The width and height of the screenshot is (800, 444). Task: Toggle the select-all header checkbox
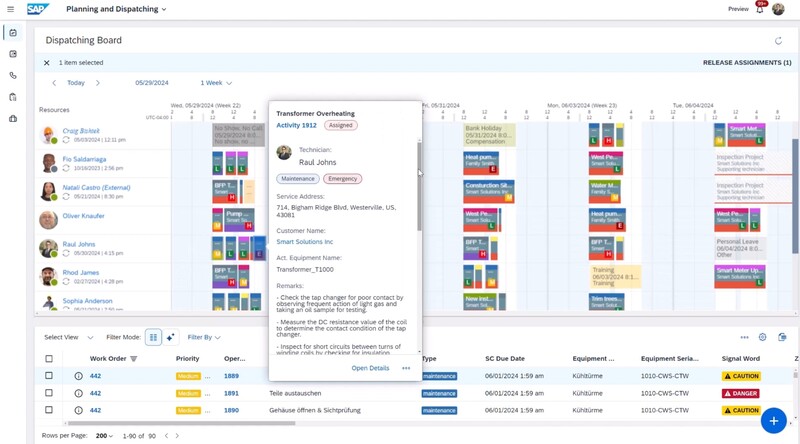[x=49, y=358]
